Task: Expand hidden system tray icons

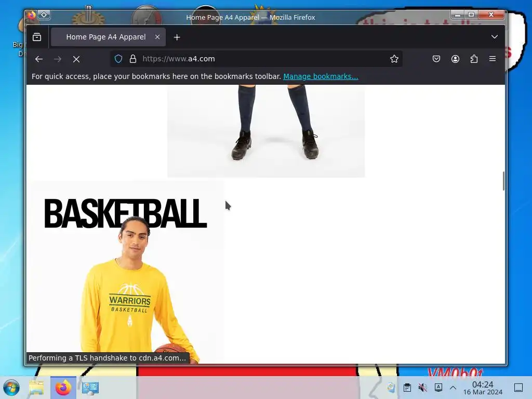Action: (x=453, y=388)
